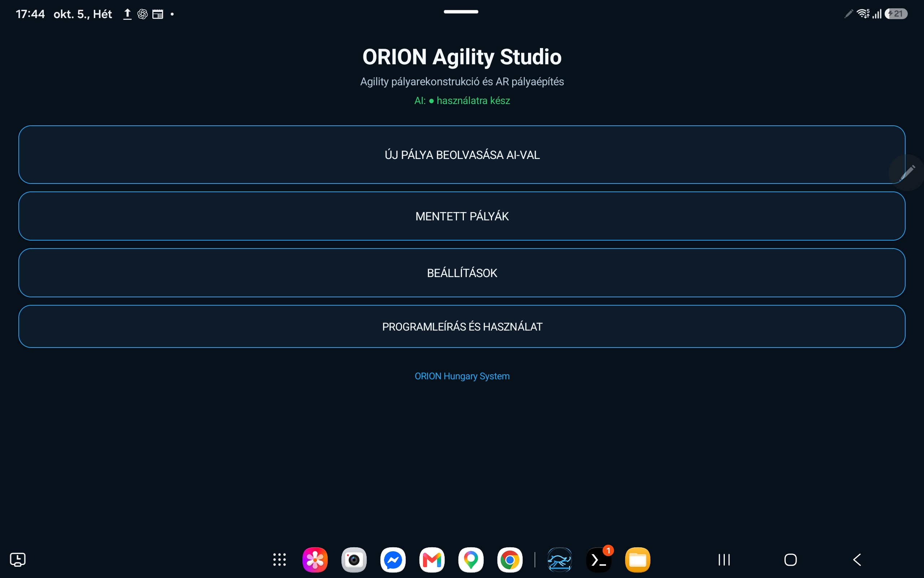Open BEÁLLÍTÁSOK settings
Viewport: 924px width, 578px height.
(462, 272)
